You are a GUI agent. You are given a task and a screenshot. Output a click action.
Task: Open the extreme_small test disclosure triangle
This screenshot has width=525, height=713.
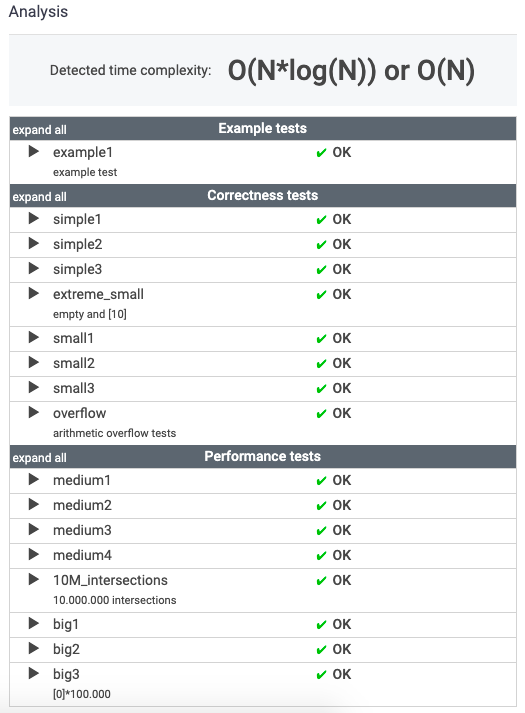coord(34,293)
